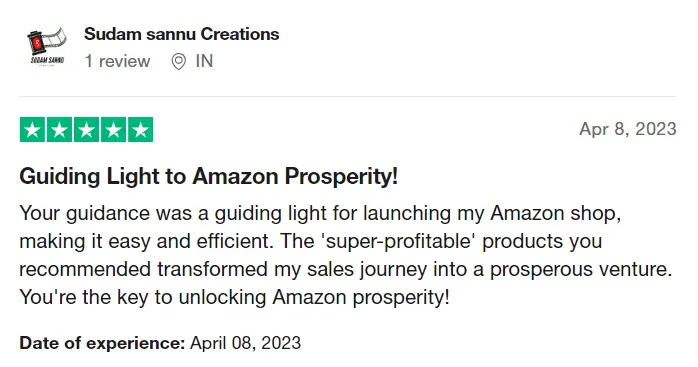Image resolution: width=698 pixels, height=367 pixels.
Task: Click the second green rating star
Action: (59, 130)
